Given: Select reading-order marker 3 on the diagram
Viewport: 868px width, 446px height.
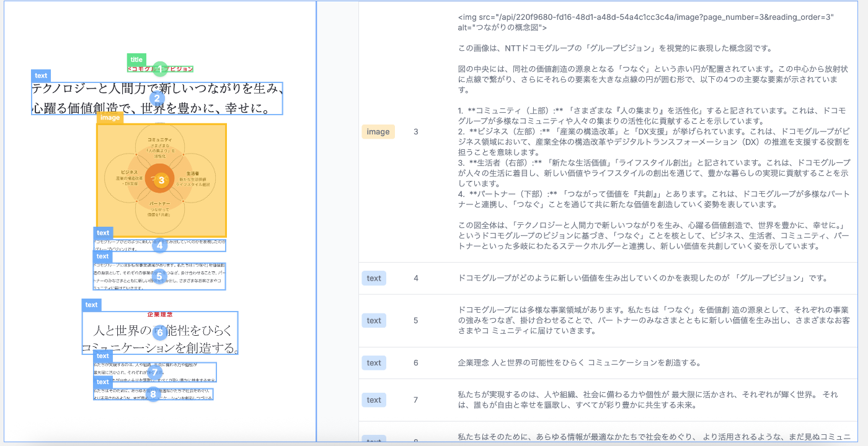Looking at the screenshot, I should [x=161, y=180].
